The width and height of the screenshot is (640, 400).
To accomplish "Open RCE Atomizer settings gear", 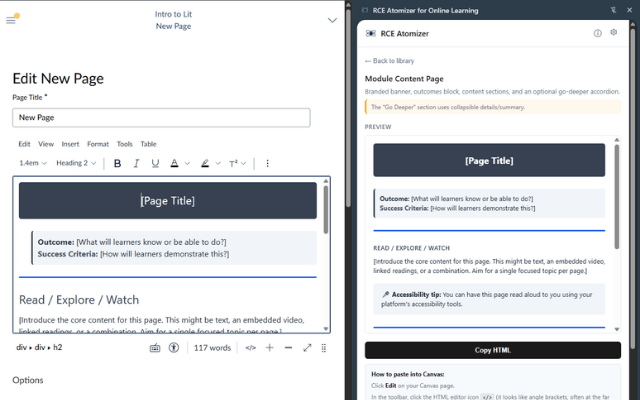I will [614, 33].
